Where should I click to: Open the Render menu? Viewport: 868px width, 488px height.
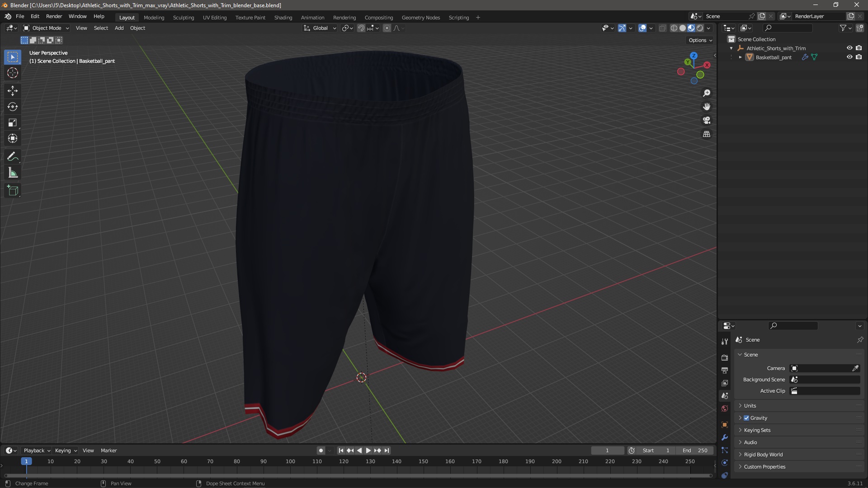coord(54,16)
